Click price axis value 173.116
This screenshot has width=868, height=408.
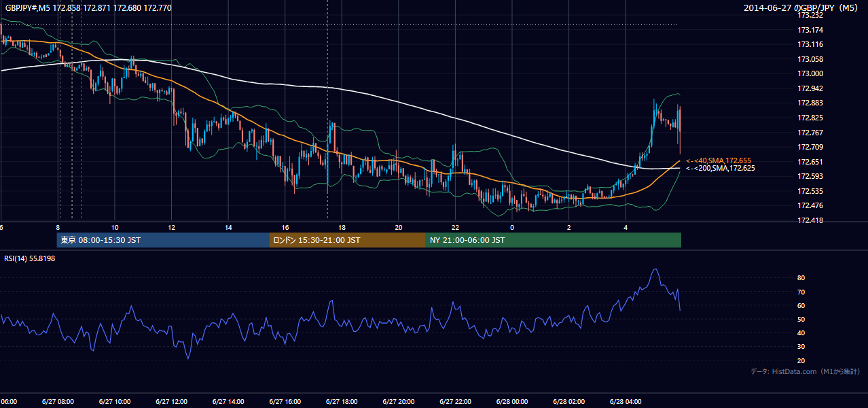point(810,44)
